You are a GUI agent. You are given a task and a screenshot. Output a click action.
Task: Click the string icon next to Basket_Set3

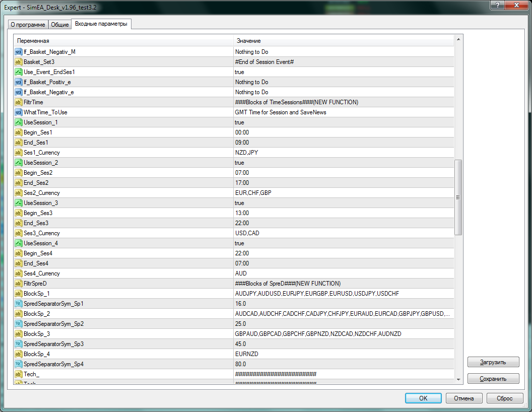tap(18, 62)
